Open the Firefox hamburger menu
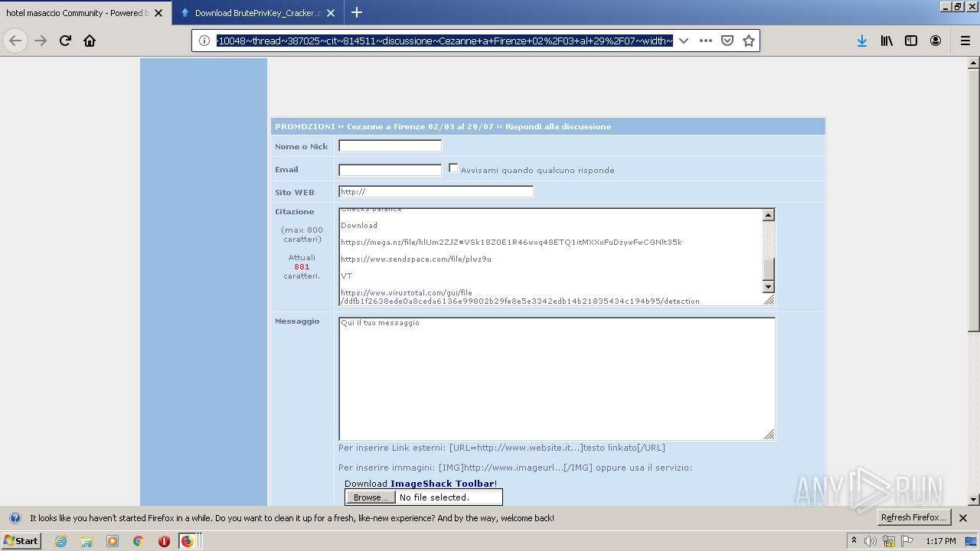980x551 pixels. coord(965,41)
